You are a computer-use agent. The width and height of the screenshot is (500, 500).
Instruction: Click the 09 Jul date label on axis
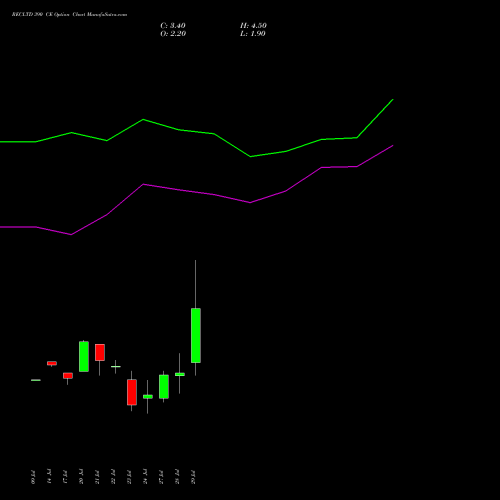click(x=33, y=477)
